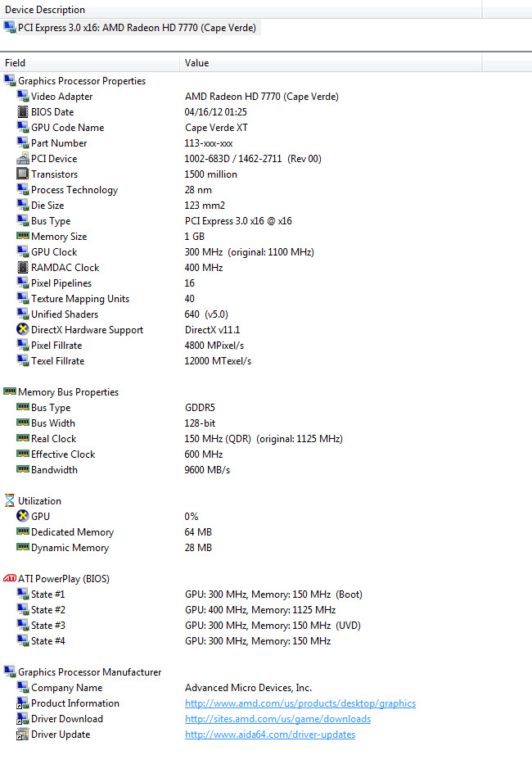Image resolution: width=532 pixels, height=764 pixels.
Task: Select the State #4 field label
Action: 47,641
